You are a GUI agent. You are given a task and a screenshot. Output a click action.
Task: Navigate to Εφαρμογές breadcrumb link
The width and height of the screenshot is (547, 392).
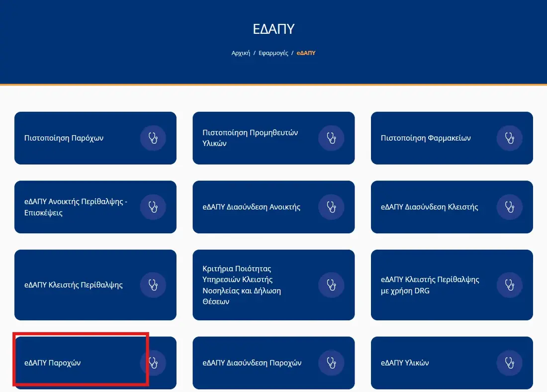click(273, 53)
